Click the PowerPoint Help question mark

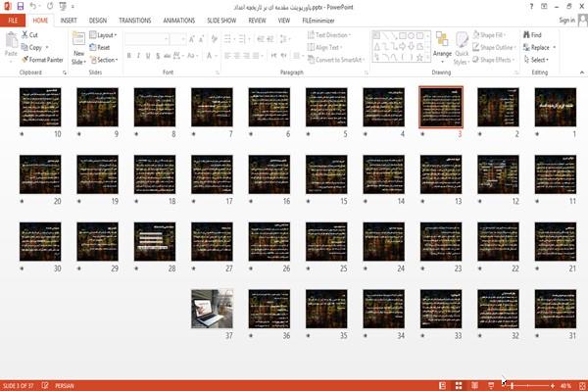tap(531, 7)
